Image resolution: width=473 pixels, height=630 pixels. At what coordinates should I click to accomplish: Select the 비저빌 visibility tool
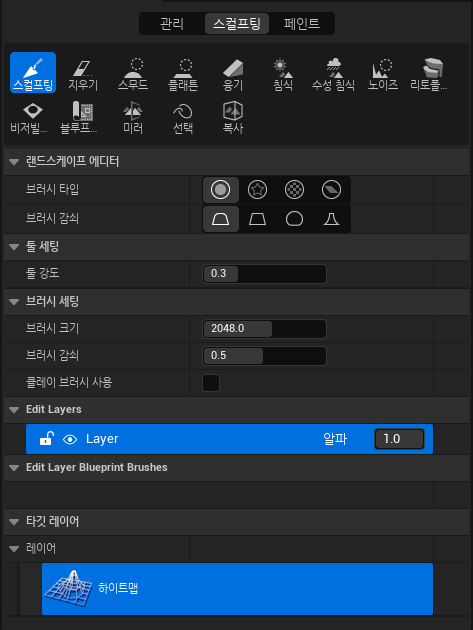click(x=29, y=118)
